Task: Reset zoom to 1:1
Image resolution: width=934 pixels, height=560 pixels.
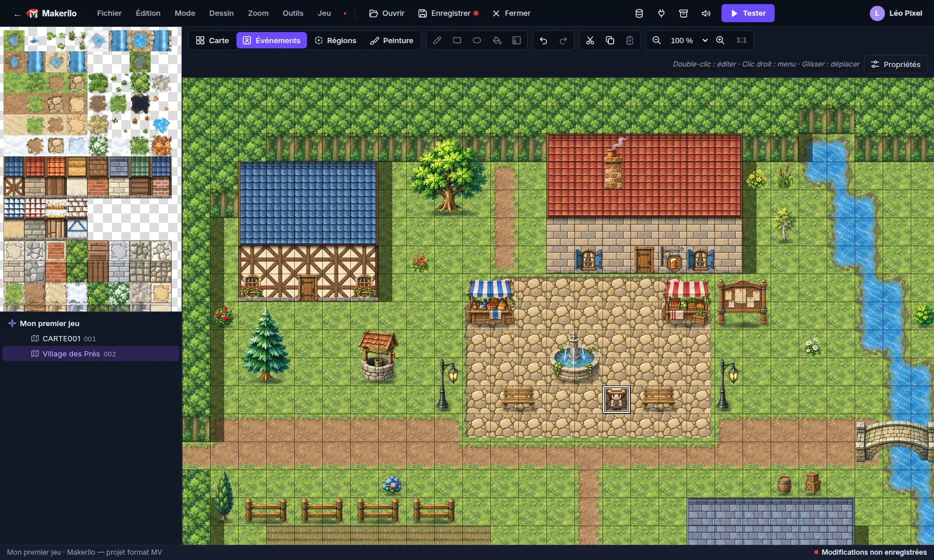Action: point(741,40)
